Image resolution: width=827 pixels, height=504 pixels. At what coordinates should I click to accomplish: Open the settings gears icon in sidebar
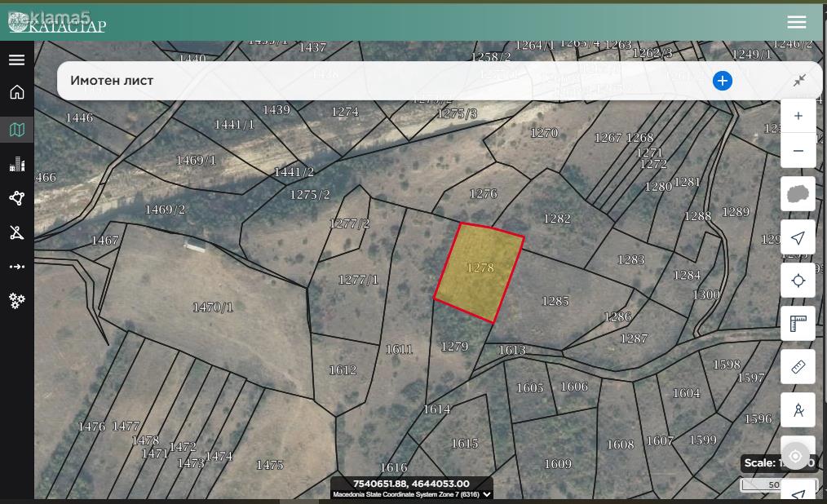pos(17,301)
